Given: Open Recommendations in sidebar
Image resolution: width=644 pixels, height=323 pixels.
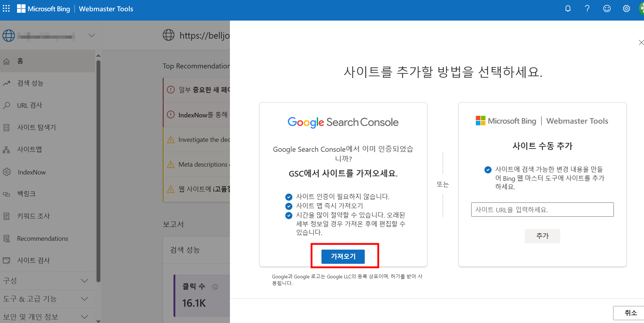Looking at the screenshot, I should (x=48, y=238).
